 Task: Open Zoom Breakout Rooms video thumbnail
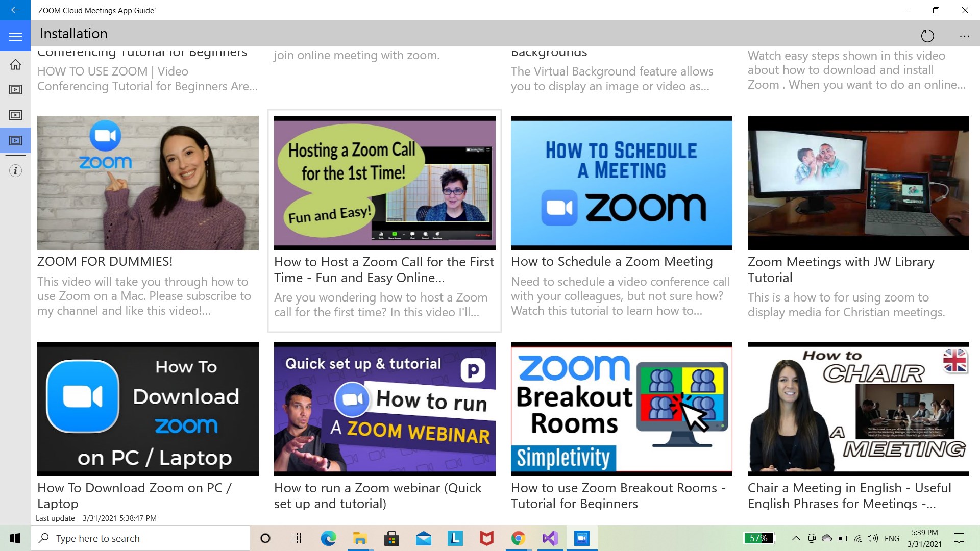621,409
